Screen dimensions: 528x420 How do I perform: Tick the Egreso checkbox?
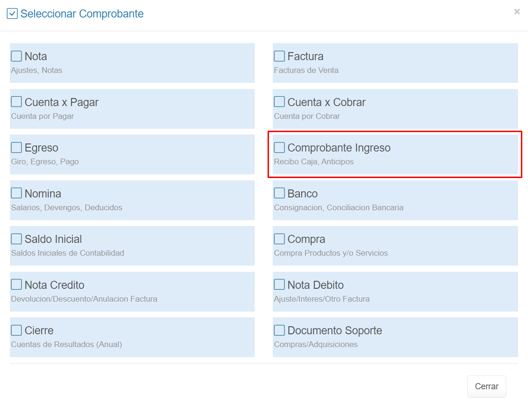tap(17, 148)
